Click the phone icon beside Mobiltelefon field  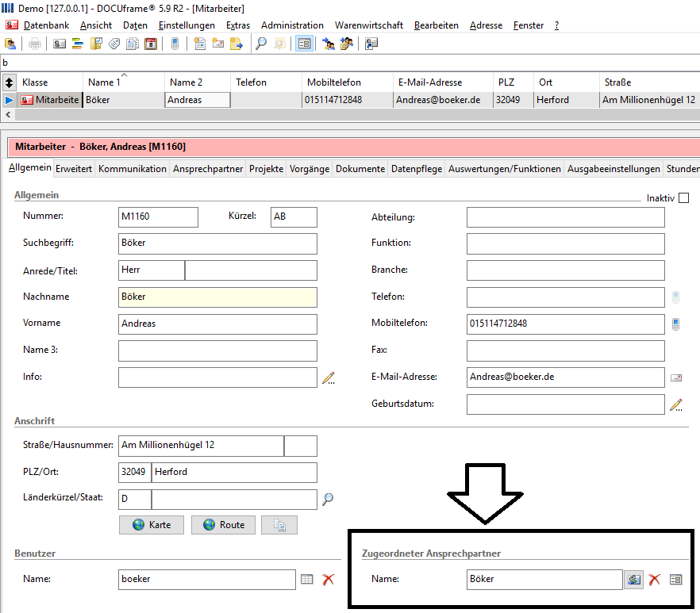coord(676,324)
